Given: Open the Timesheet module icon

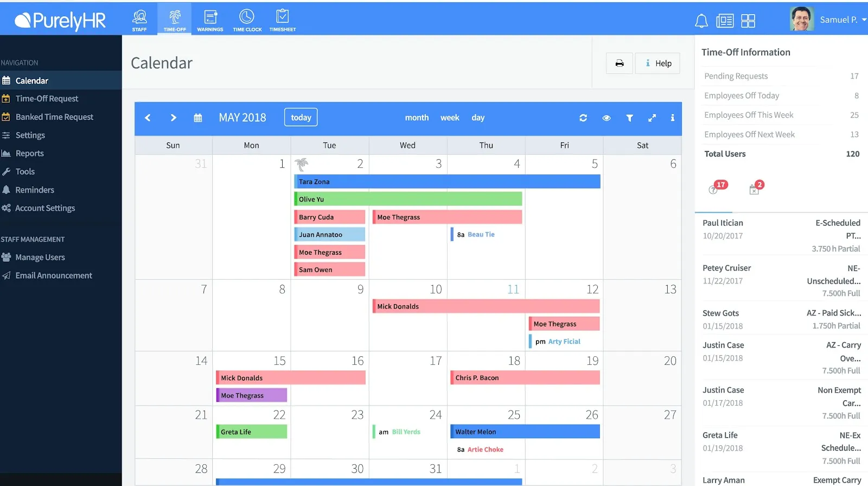Looking at the screenshot, I should coord(283,20).
